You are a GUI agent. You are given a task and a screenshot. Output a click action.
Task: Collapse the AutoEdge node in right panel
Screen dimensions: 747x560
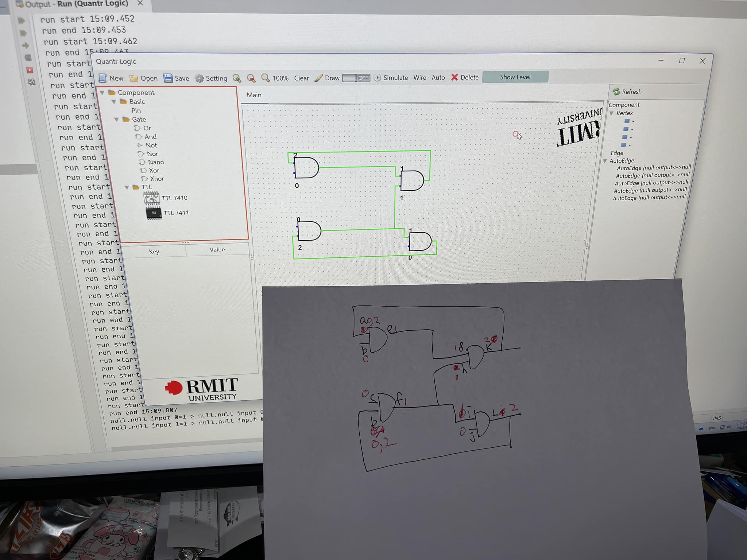[605, 161]
